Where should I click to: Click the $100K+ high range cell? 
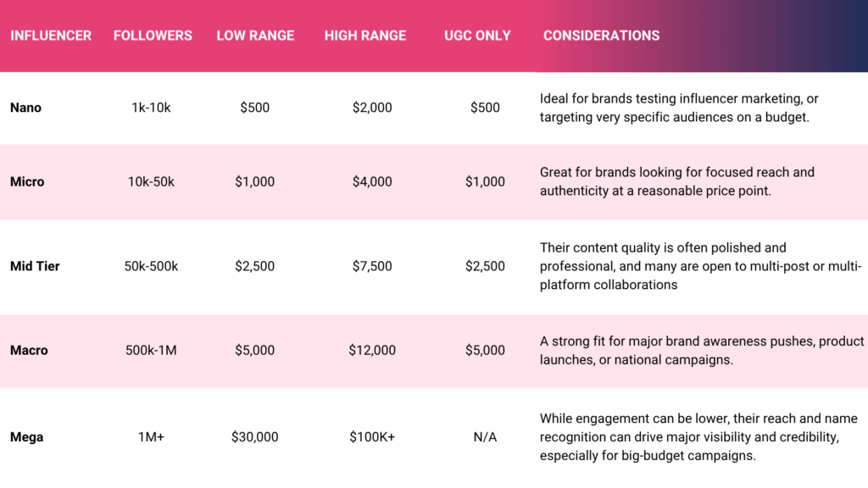point(372,437)
